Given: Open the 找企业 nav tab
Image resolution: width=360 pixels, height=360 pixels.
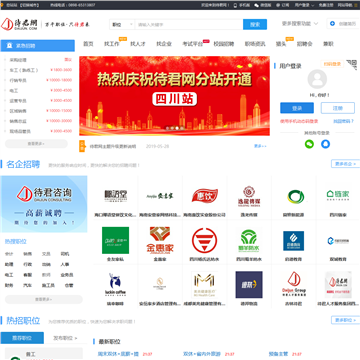Looking at the screenshot, I should 164,44.
